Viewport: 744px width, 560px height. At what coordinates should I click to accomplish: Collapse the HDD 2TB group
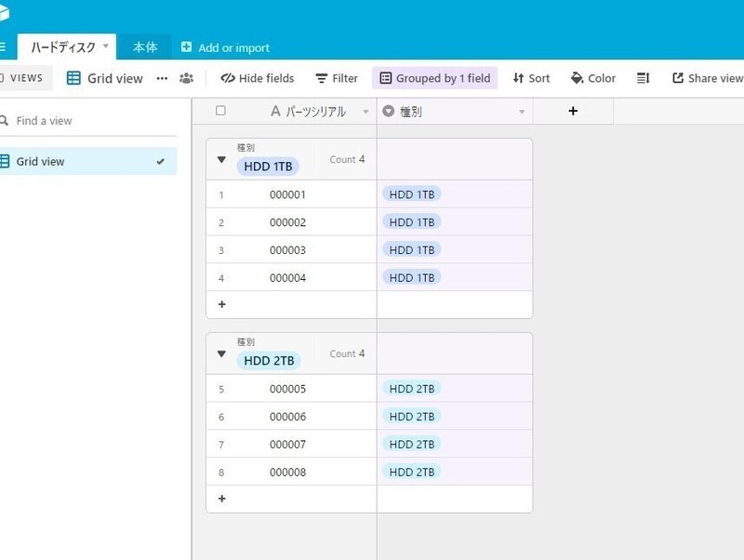pos(221,353)
